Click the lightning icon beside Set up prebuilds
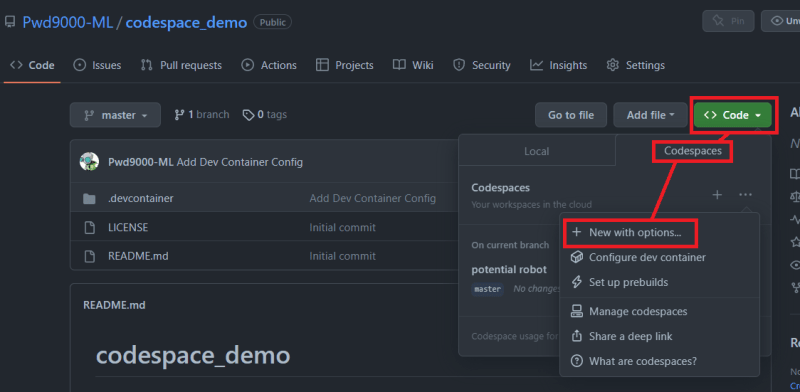The height and width of the screenshot is (392, 800). pyautogui.click(x=577, y=282)
